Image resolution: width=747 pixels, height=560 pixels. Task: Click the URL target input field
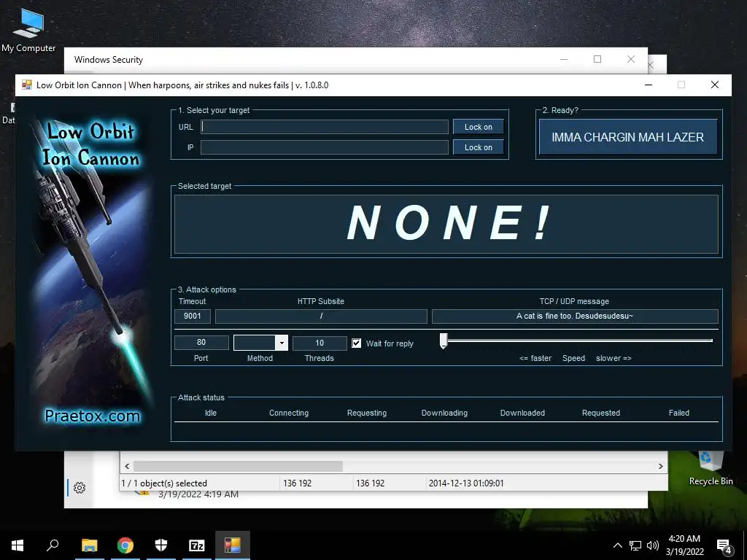pyautogui.click(x=324, y=127)
